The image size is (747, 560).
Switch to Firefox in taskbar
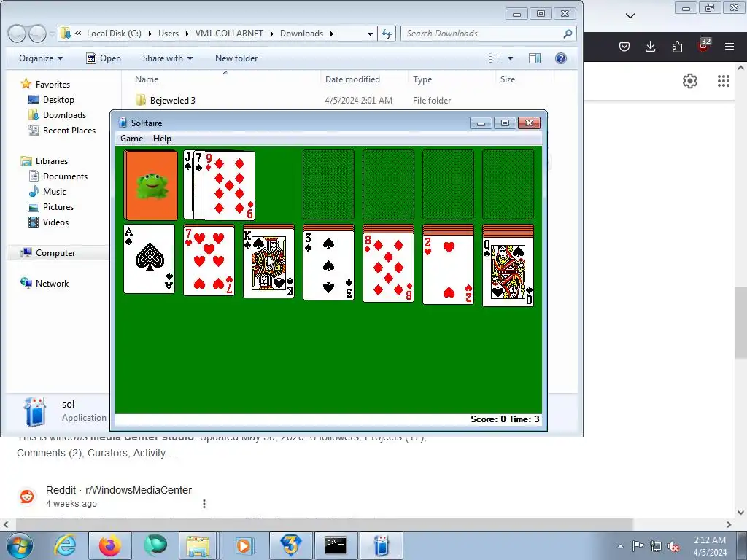110,545
